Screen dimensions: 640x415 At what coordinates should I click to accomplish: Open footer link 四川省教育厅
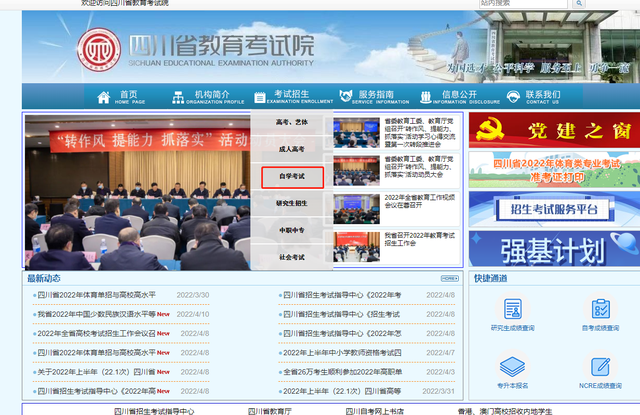pos(270,411)
